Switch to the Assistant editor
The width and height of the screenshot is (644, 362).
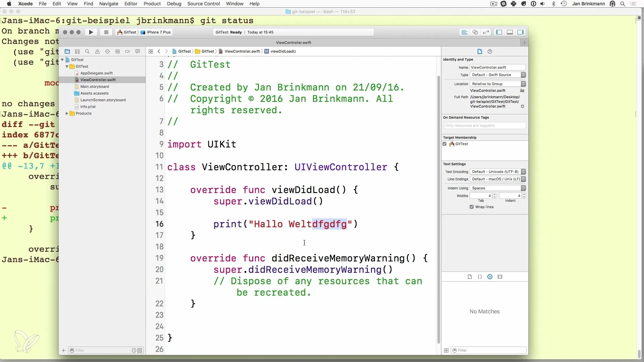pos(475,32)
